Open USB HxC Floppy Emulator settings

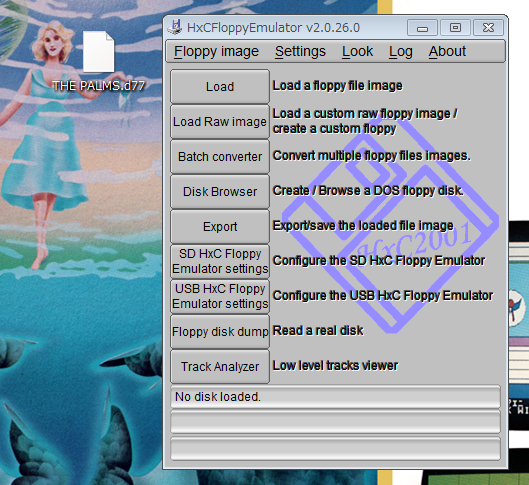[220, 296]
